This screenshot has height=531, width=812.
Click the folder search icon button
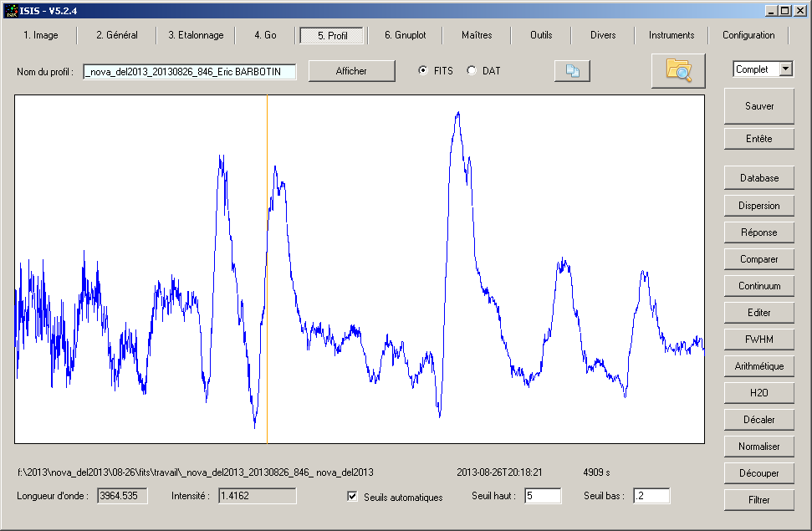tap(678, 70)
